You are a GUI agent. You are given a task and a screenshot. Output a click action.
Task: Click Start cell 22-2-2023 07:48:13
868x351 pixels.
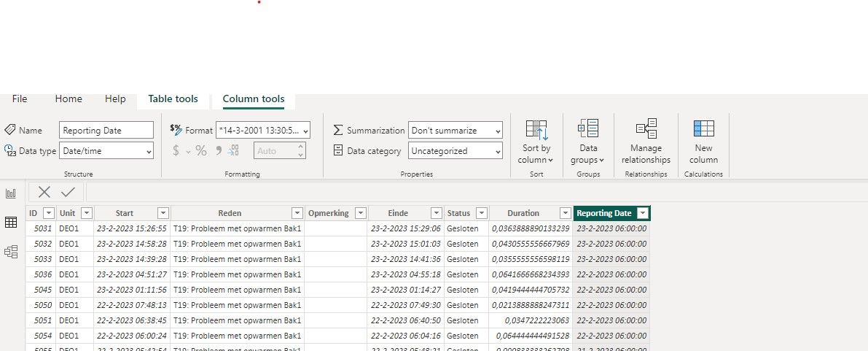pyautogui.click(x=132, y=305)
